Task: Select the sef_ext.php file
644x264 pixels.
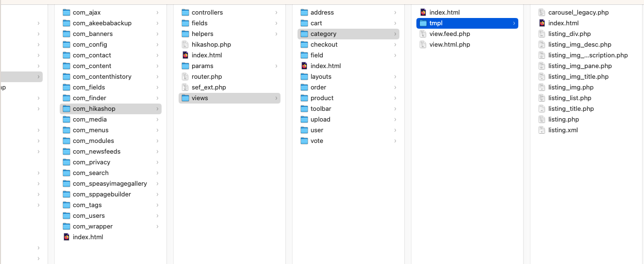Action: [x=209, y=88]
